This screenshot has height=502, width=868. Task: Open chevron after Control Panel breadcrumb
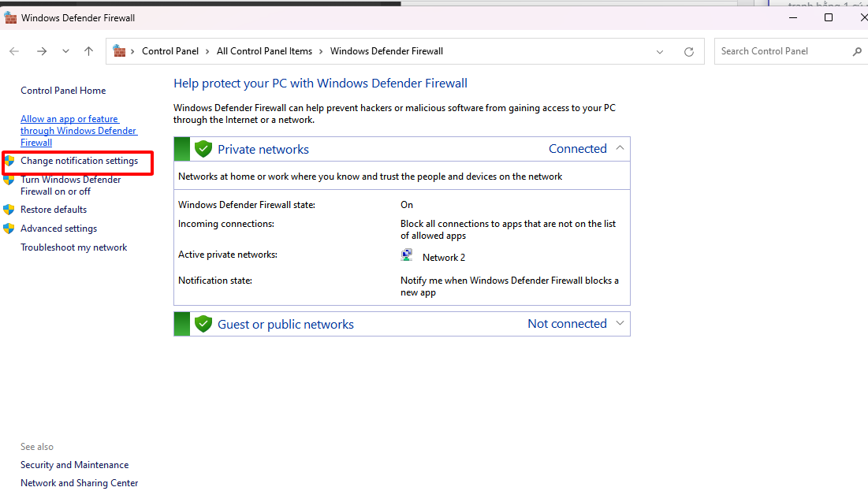[x=207, y=51]
